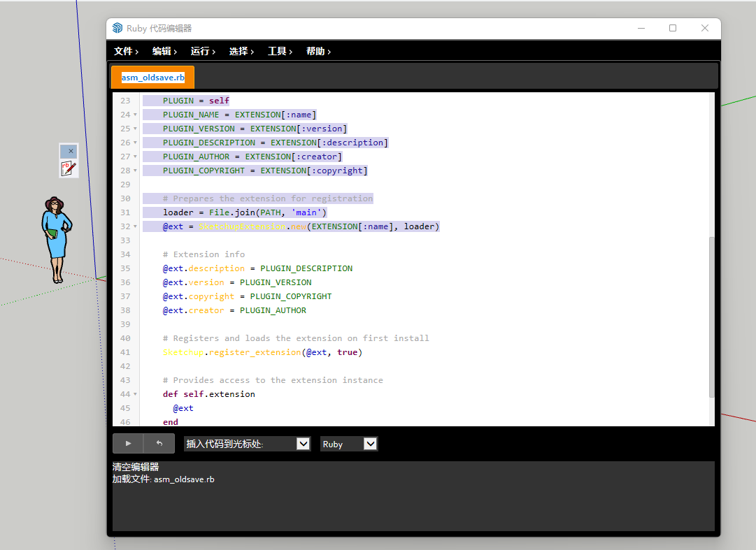Switch to the asm_oldsave.rb tab
Screen dimensions: 756x550
tap(152, 77)
